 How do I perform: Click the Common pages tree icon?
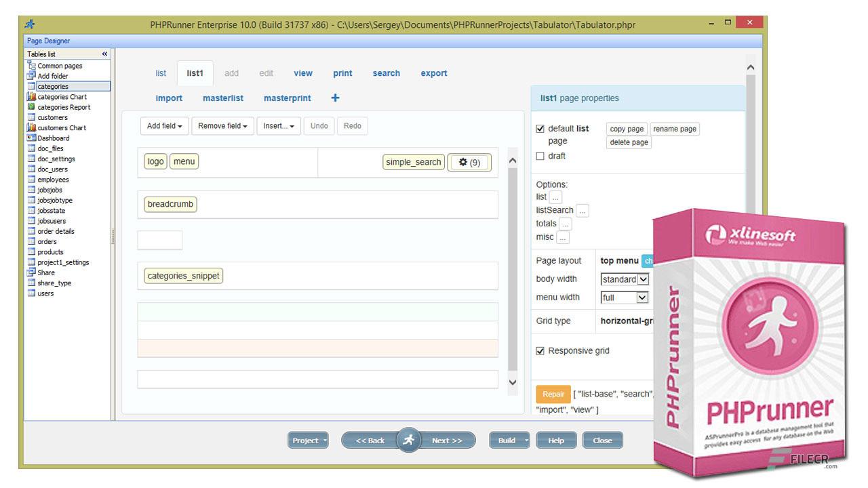(x=31, y=66)
